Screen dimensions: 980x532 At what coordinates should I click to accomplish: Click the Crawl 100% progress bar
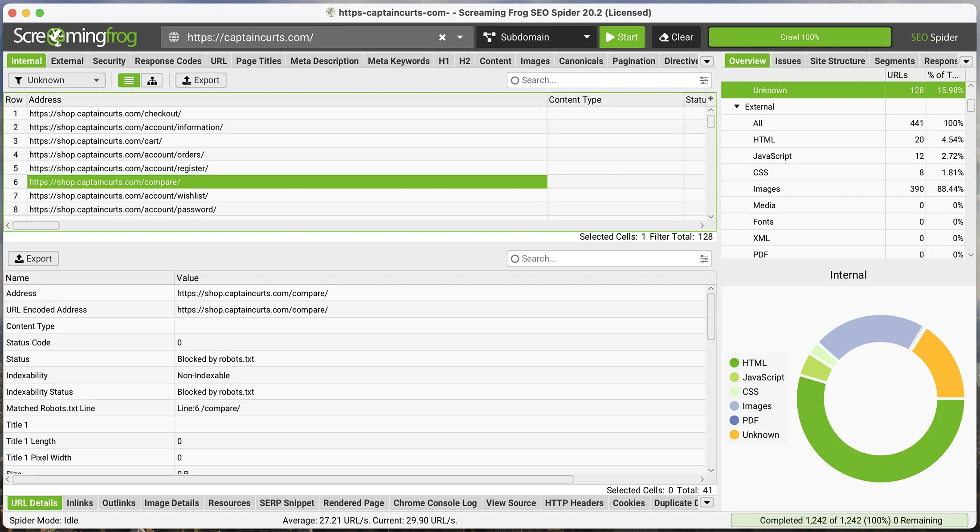pyautogui.click(x=800, y=37)
